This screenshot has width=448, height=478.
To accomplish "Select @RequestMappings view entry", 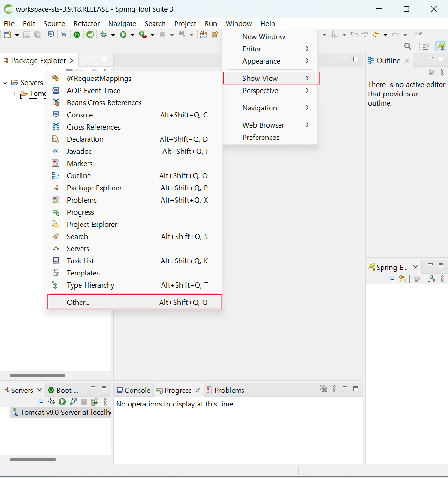I will 134,79.
